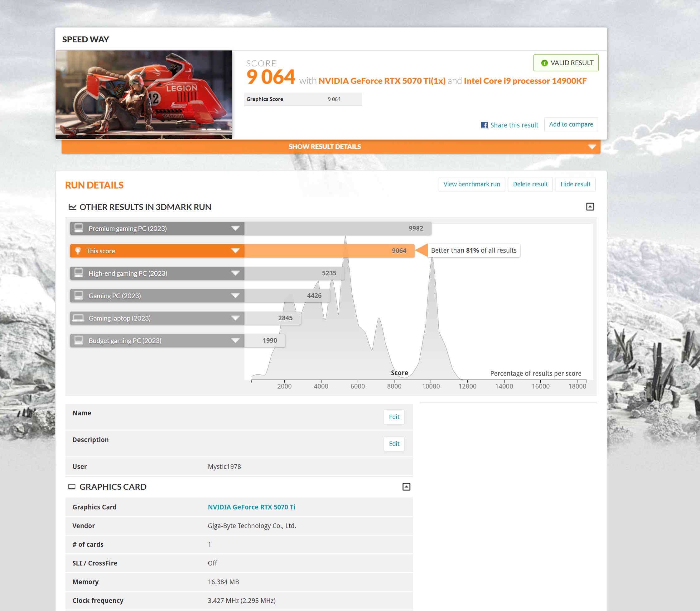Expand the High-end gaming PC (2023) dropdown arrow
700x611 pixels.
tap(235, 273)
